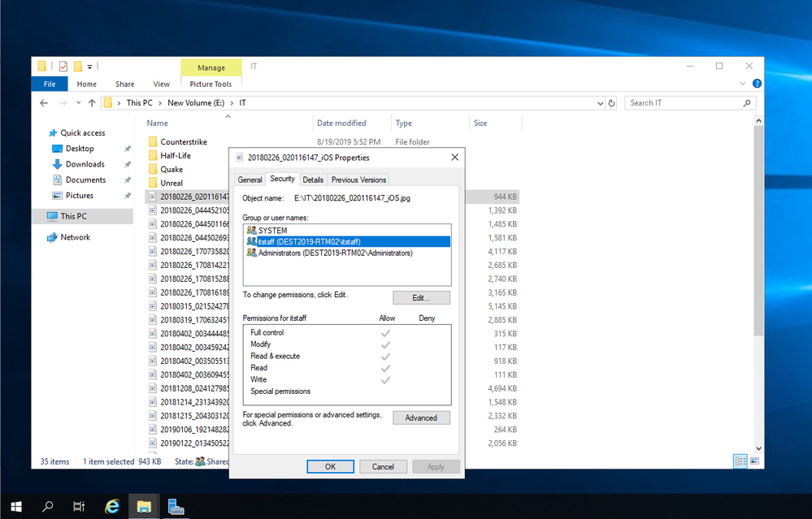This screenshot has width=812, height=519.
Task: Switch to the General tab in Properties
Action: pyautogui.click(x=250, y=179)
